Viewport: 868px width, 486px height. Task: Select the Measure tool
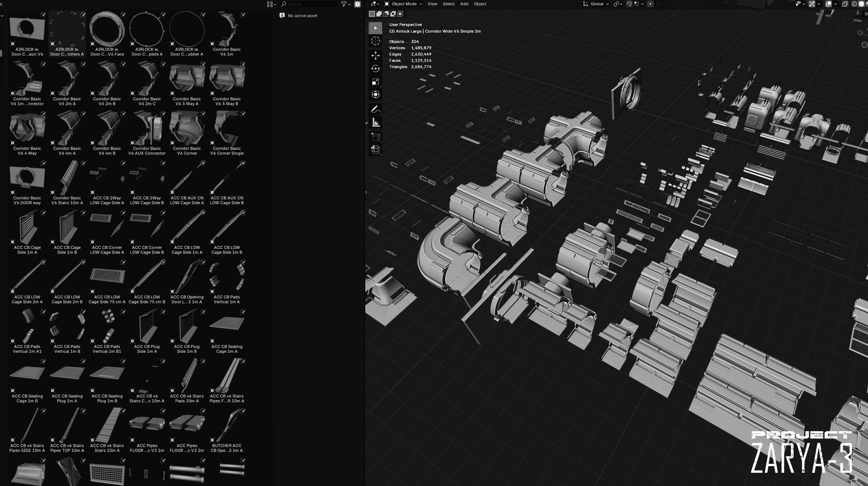[x=375, y=122]
